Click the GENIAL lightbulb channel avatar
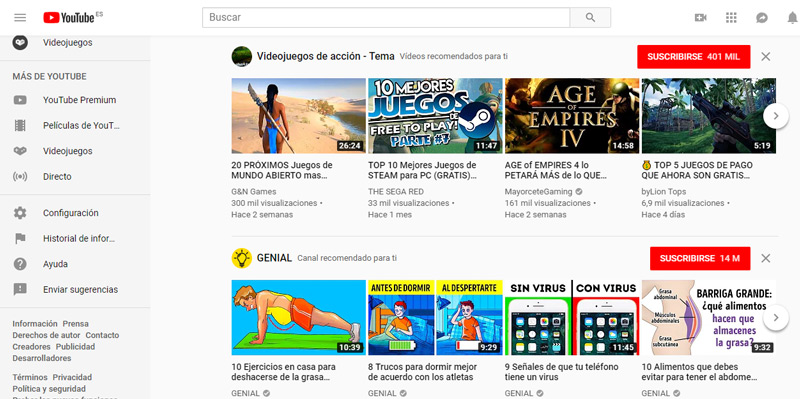Viewport: 800px width, 399px height. 242,258
